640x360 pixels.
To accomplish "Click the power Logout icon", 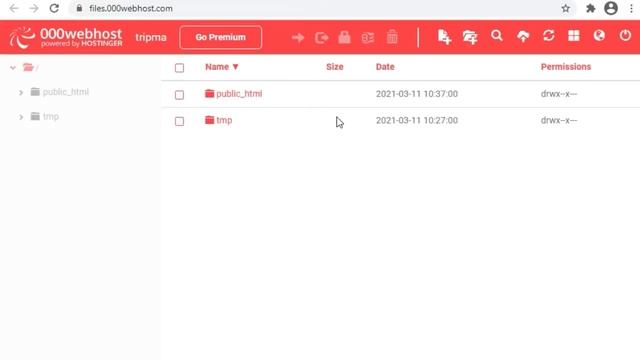I will pyautogui.click(x=625, y=36).
